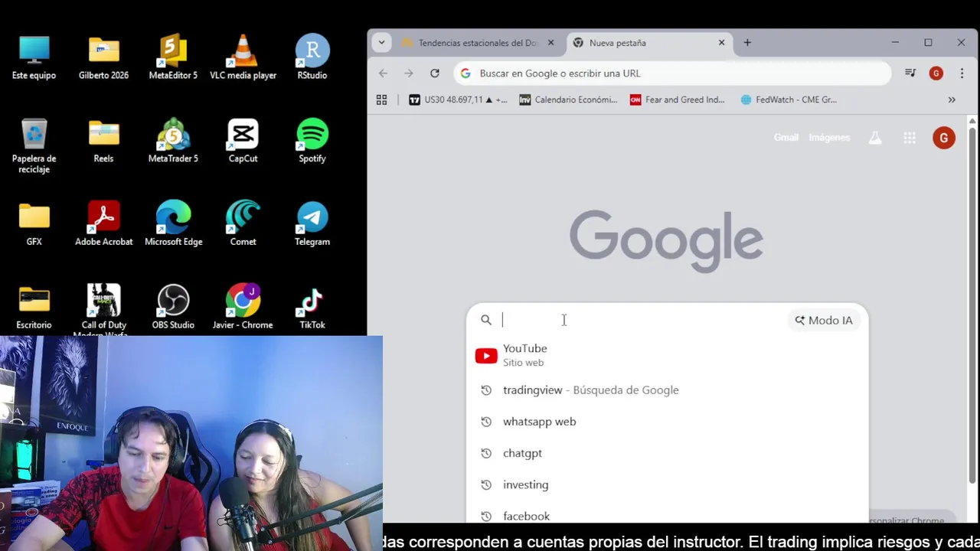Open Fear and Greed Index bookmark
Image resolution: width=980 pixels, height=551 pixels.
[x=678, y=99]
